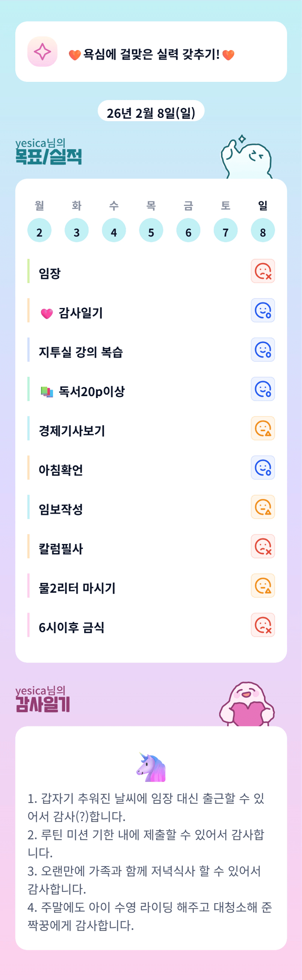
Task: Switch to Friday the 6th
Action: pos(188,230)
